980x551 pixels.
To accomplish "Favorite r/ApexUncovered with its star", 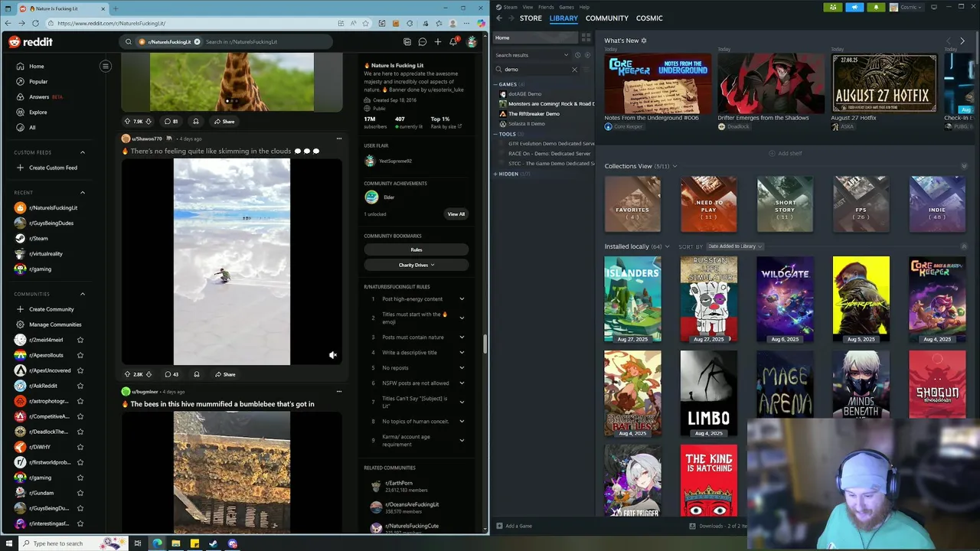I will (x=80, y=370).
